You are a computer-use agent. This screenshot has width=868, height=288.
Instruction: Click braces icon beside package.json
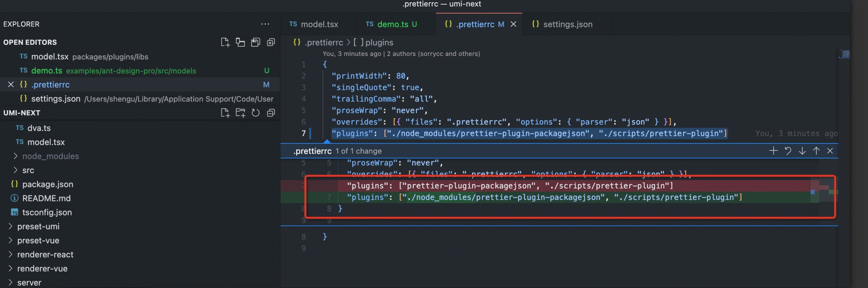point(14,184)
